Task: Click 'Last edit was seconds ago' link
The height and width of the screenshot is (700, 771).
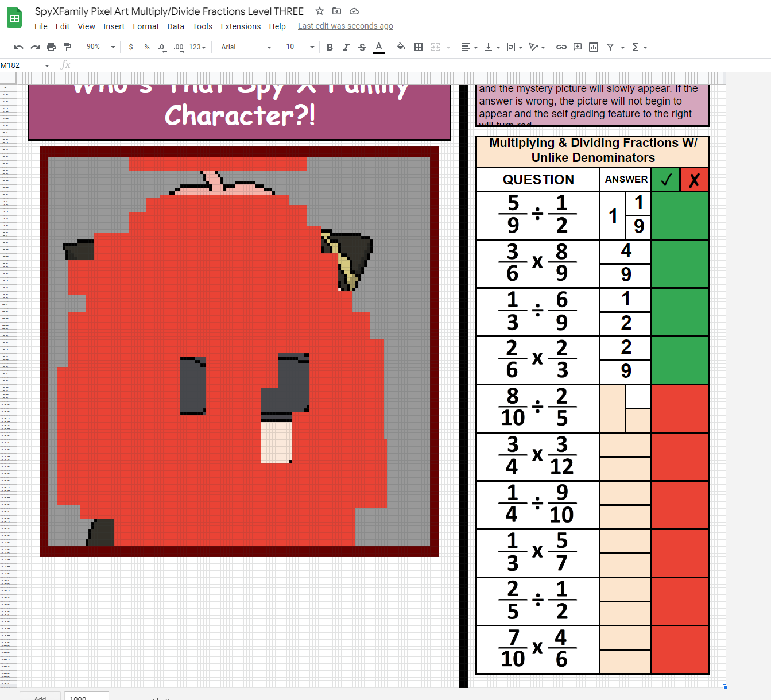Action: [x=345, y=26]
